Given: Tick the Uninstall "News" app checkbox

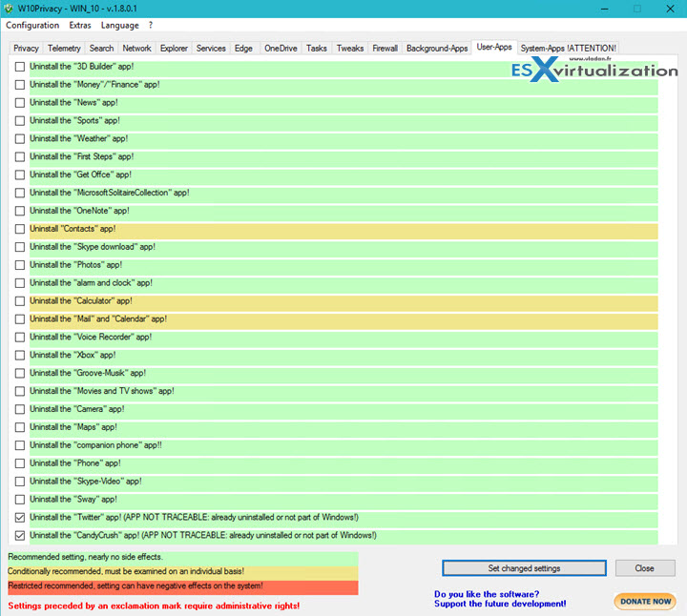Looking at the screenshot, I should point(20,102).
